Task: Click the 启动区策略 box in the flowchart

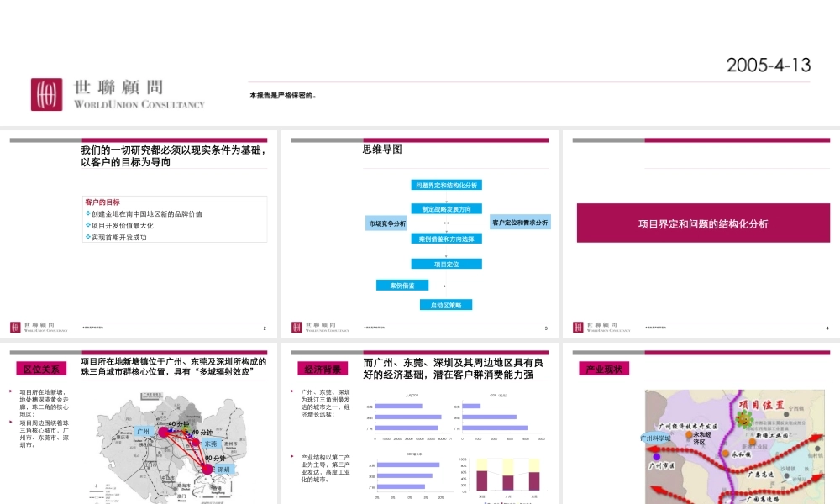Action: pyautogui.click(x=446, y=305)
